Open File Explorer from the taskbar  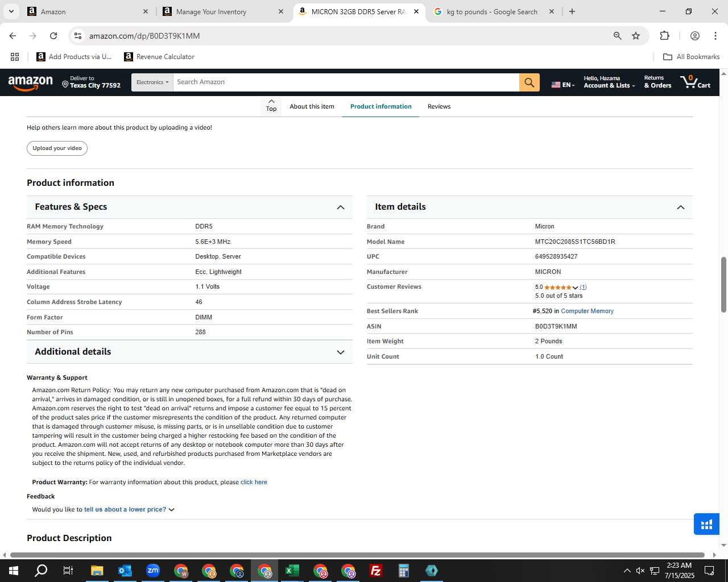click(x=97, y=571)
